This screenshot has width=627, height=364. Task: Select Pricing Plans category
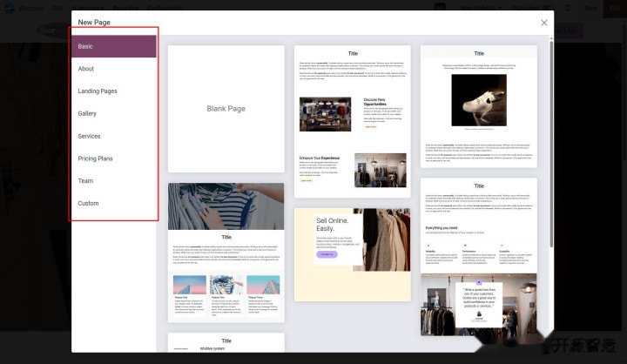tap(114, 158)
